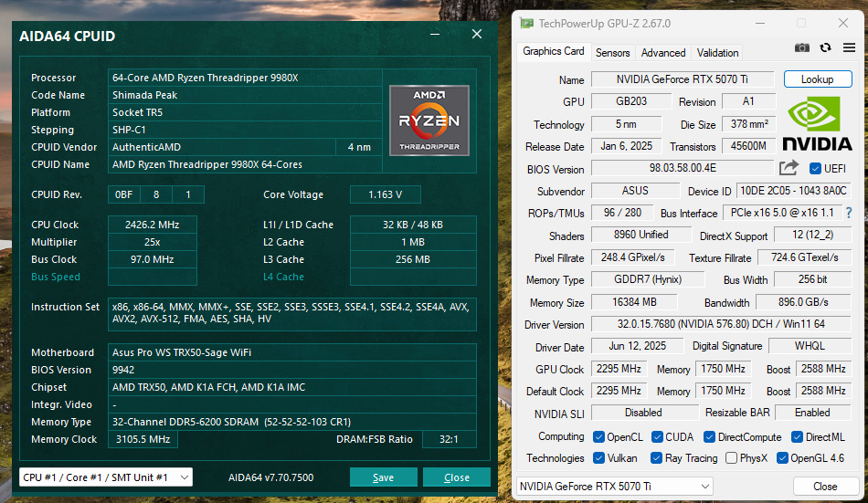Refresh GPU-Z readings with refresh icon

825,47
